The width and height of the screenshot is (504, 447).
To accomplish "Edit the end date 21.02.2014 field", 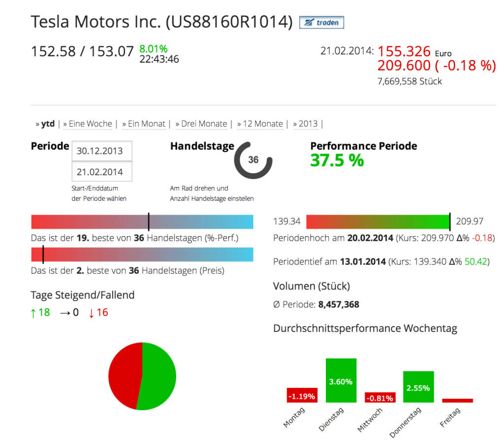I will (x=102, y=172).
